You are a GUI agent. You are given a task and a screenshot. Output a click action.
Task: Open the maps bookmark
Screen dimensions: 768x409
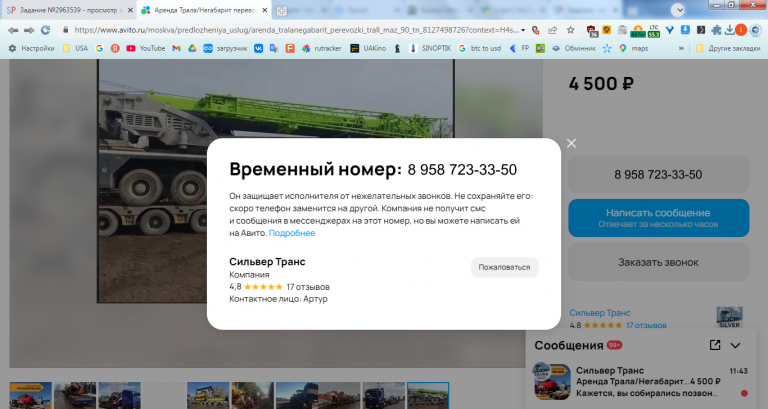click(x=633, y=48)
